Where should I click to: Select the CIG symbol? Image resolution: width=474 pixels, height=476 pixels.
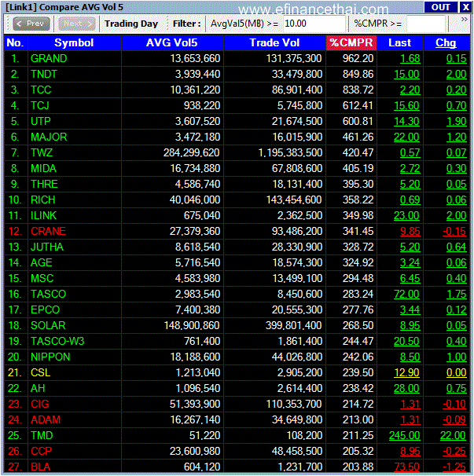40,405
